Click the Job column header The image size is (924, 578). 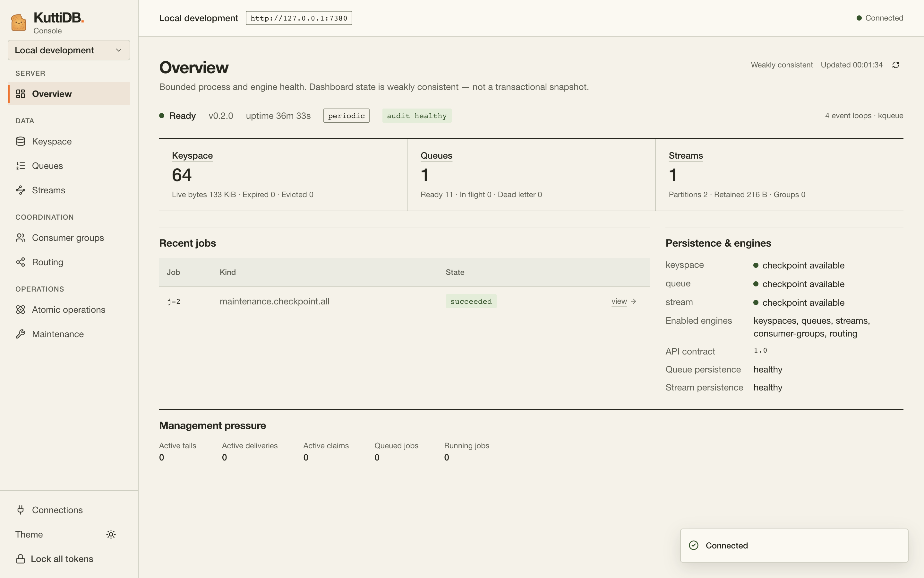[x=173, y=272]
